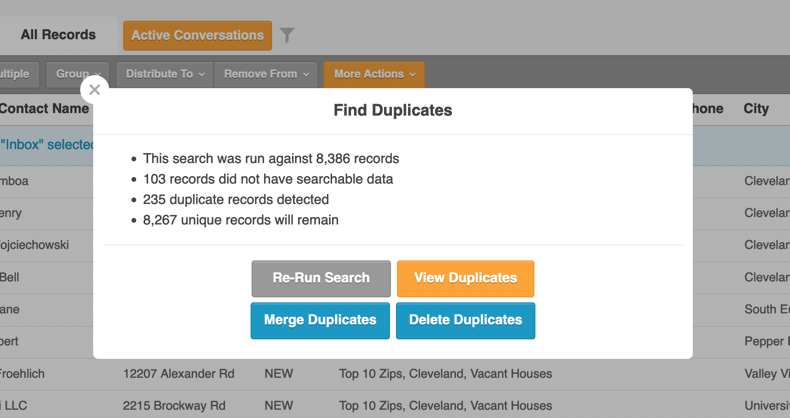Expand the Distribute To menu

coord(165,74)
